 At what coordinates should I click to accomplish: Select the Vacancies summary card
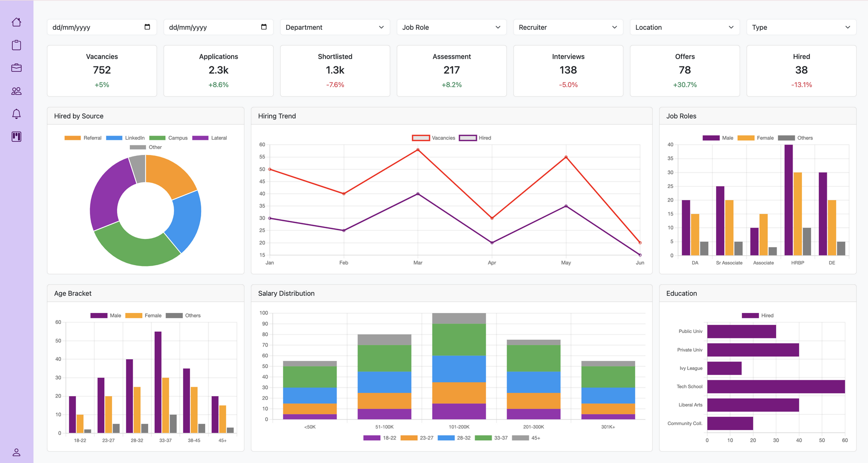click(x=102, y=70)
